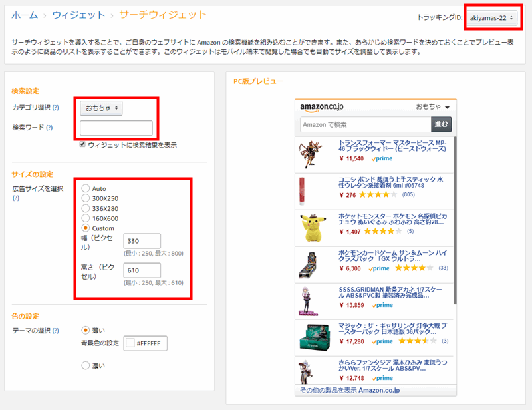Screen dimensions: 532x410
Task: Click the help (?) next to 検索ワード
Action: 49,128
